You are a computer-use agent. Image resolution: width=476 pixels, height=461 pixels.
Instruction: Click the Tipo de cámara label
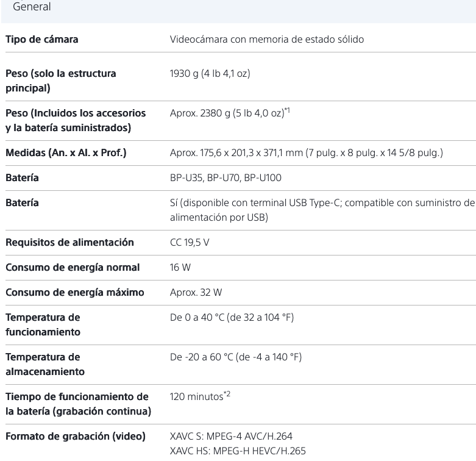click(x=41, y=40)
